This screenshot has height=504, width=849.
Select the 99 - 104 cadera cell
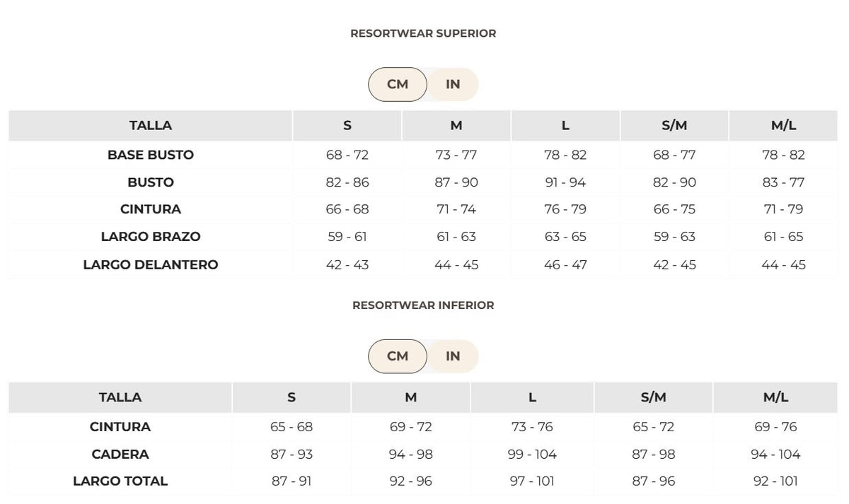tap(532, 454)
